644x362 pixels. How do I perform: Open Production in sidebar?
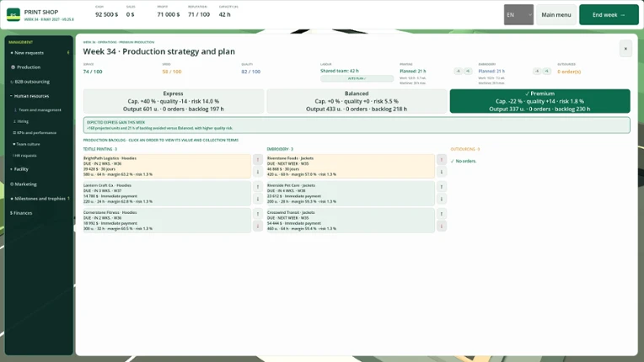26,67
